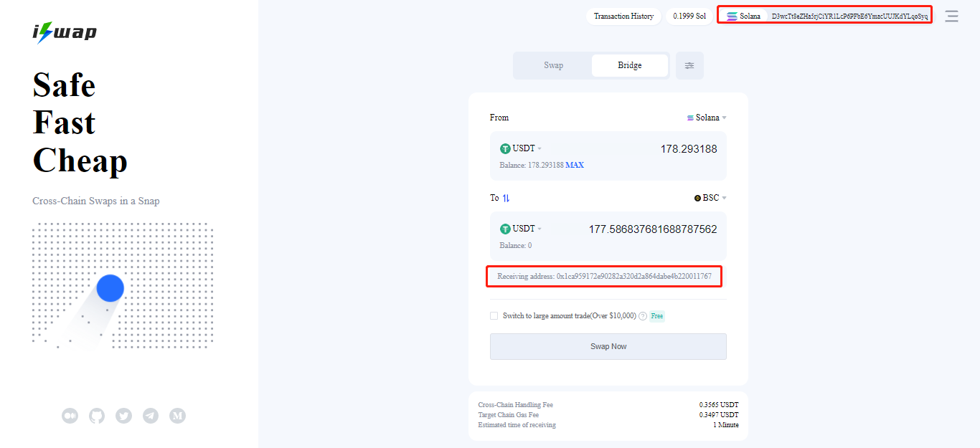Click the iSwap logo
Viewport: 980px width, 448px height.
65,32
